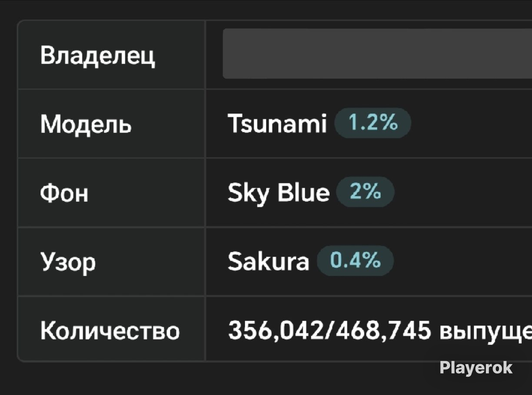Image resolution: width=532 pixels, height=395 pixels.
Task: Click the Владелец row label
Action: 98,56
